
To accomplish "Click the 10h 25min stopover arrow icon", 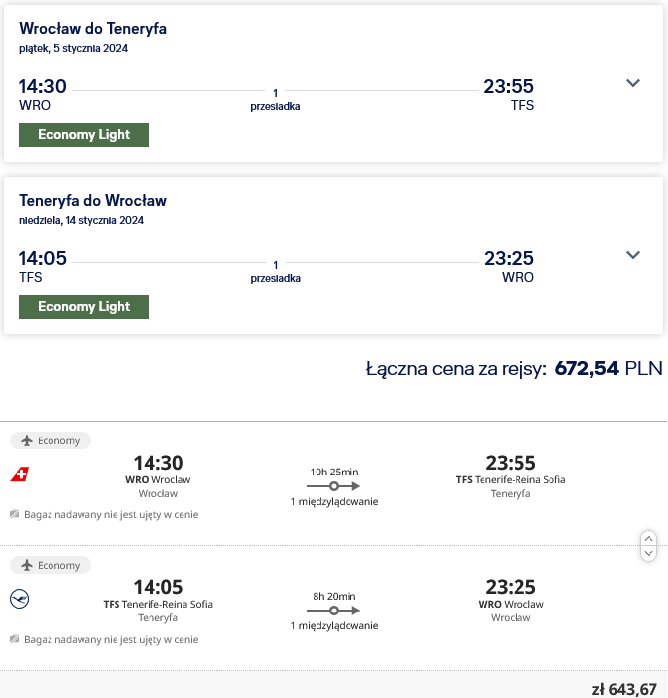I will tap(333, 486).
